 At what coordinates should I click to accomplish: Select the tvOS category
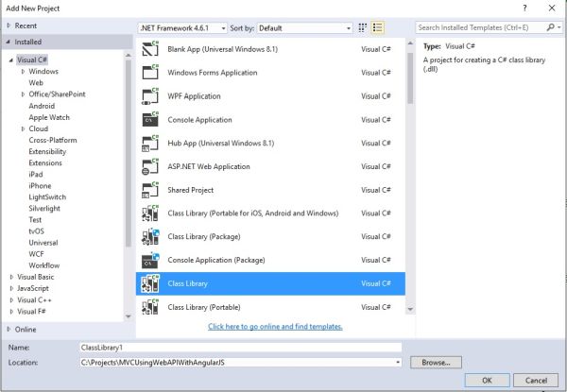pyautogui.click(x=36, y=231)
